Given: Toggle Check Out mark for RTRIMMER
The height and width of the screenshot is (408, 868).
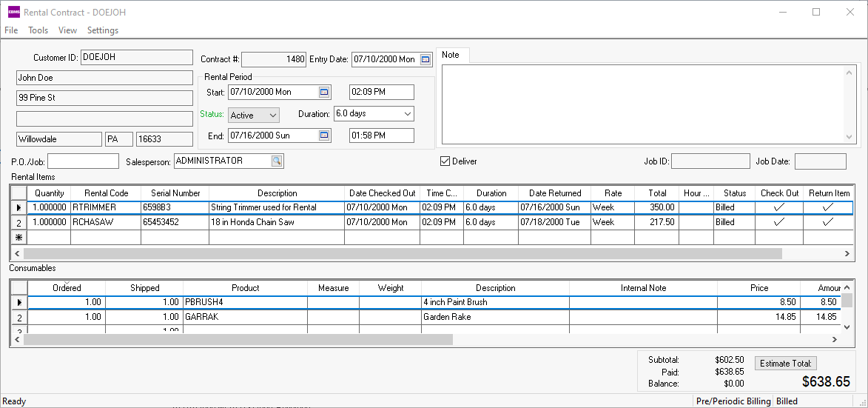Looking at the screenshot, I should (x=778, y=208).
